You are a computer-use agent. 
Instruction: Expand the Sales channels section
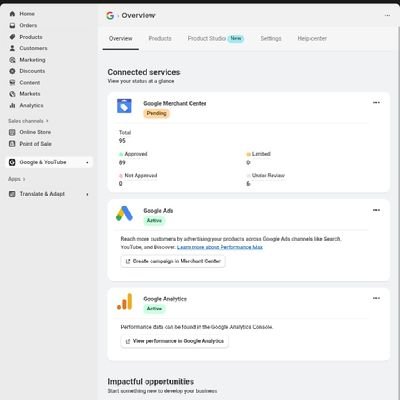click(28, 121)
